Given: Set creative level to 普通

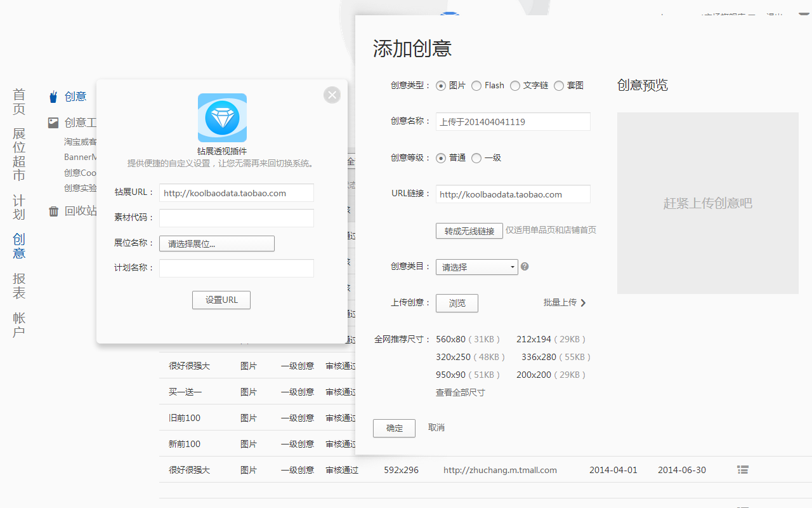Looking at the screenshot, I should [441, 158].
